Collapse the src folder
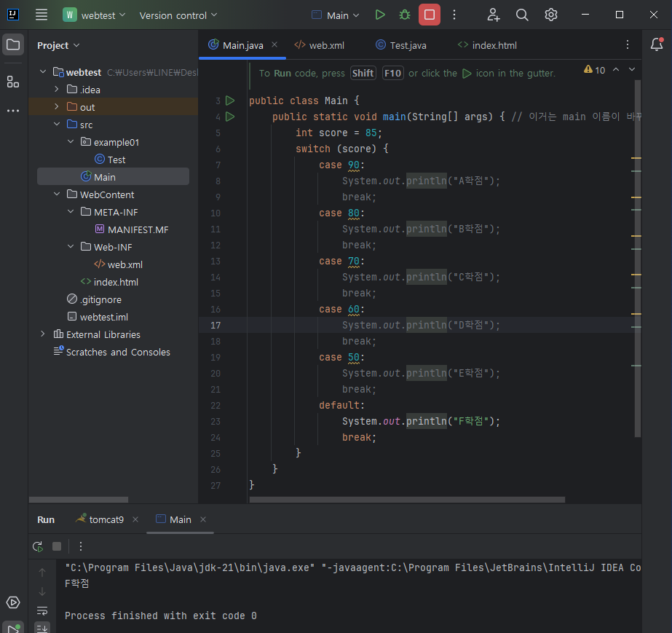This screenshot has width=672, height=633. [57, 124]
